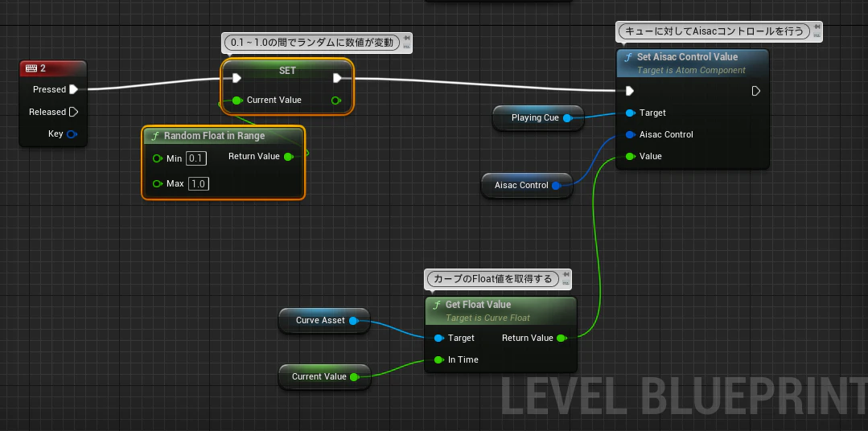This screenshot has width=868, height=431.
Task: Select the Current Value getter variable node
Action: (324, 377)
